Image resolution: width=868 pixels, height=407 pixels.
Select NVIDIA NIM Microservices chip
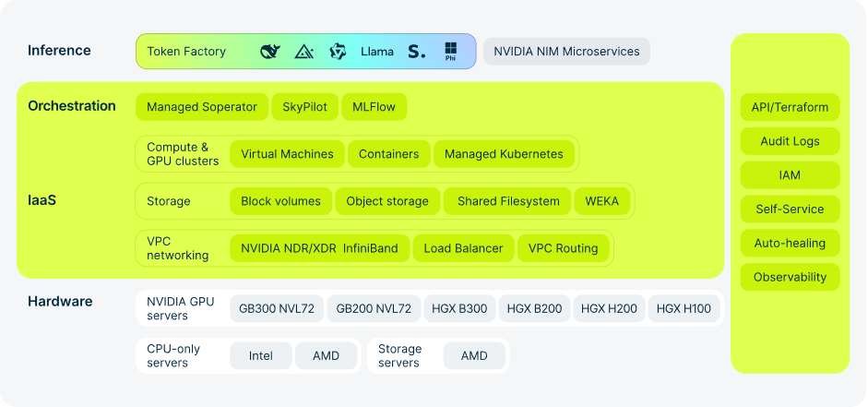pyautogui.click(x=566, y=52)
